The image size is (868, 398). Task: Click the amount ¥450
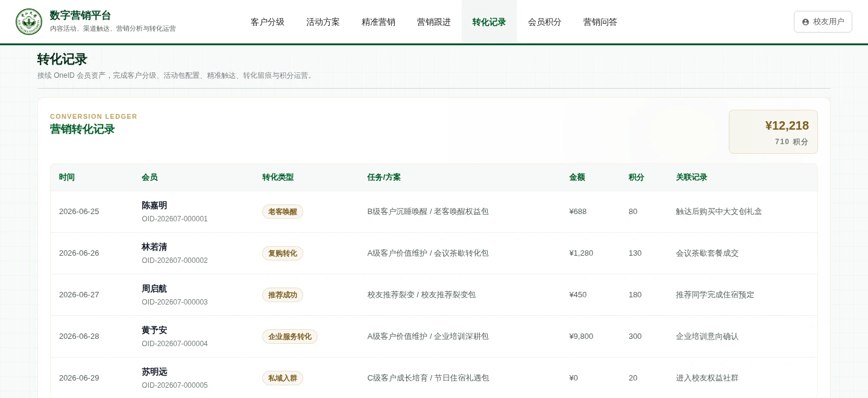point(577,295)
